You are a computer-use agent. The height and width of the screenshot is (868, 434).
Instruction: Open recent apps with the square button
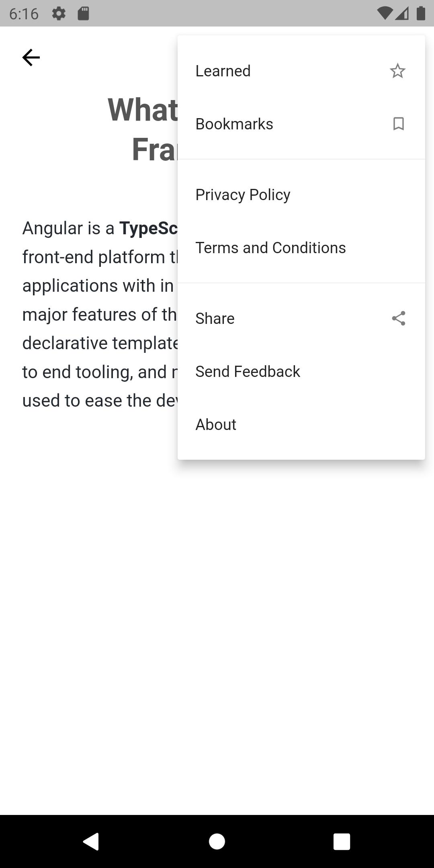pyautogui.click(x=342, y=841)
